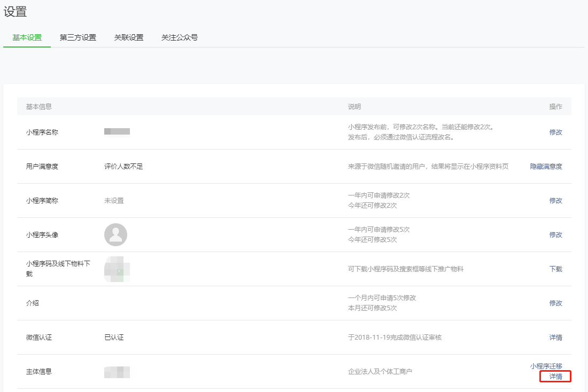Click 隐藏满意度 to hide user satisfaction
Screen dimensions: 588x392
pyautogui.click(x=546, y=166)
